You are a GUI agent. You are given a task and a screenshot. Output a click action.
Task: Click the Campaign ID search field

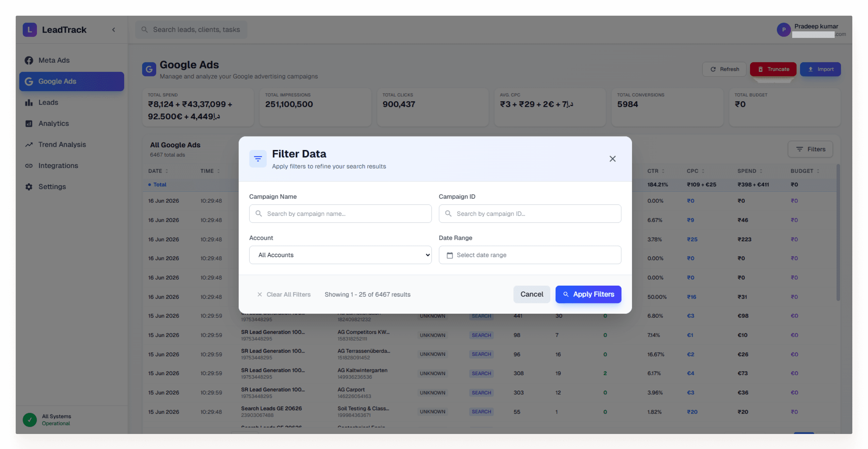pos(530,214)
